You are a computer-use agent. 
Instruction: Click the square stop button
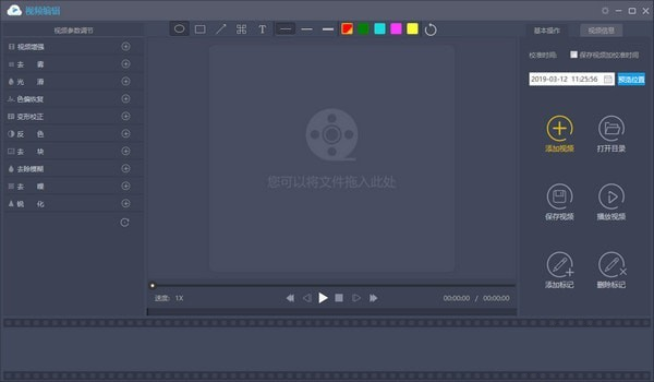point(340,298)
